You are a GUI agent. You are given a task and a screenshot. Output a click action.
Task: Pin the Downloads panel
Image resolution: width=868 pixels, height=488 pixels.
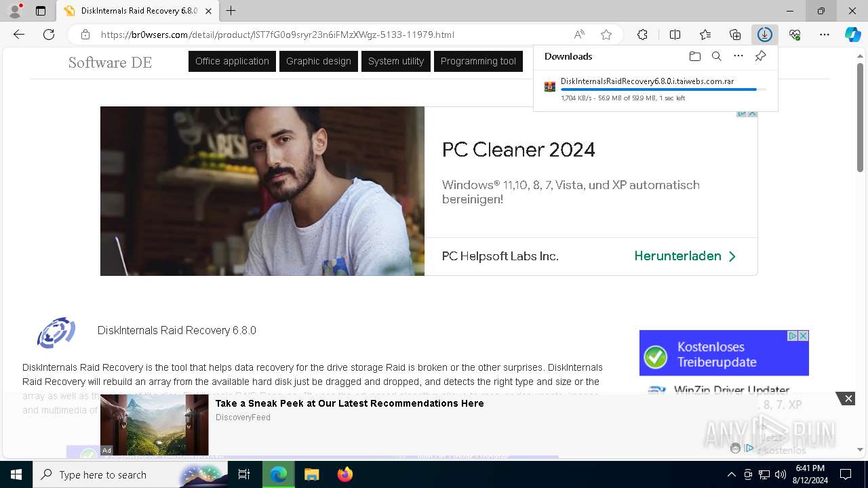pyautogui.click(x=760, y=56)
